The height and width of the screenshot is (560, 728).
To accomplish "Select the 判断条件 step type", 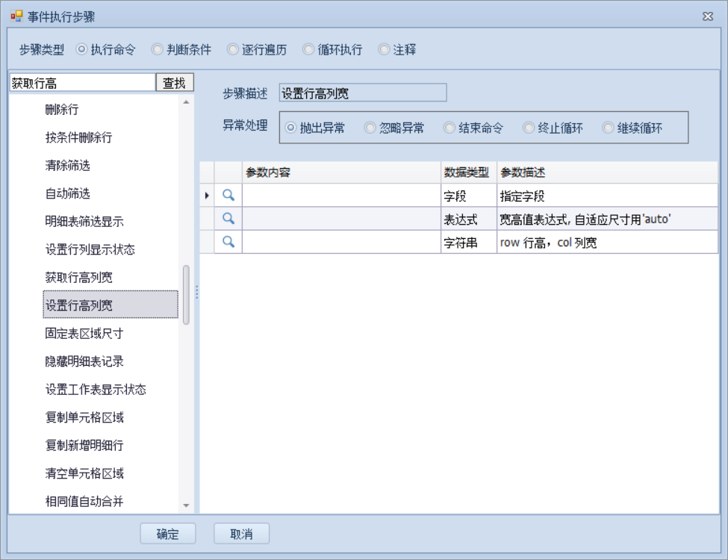I will point(157,50).
